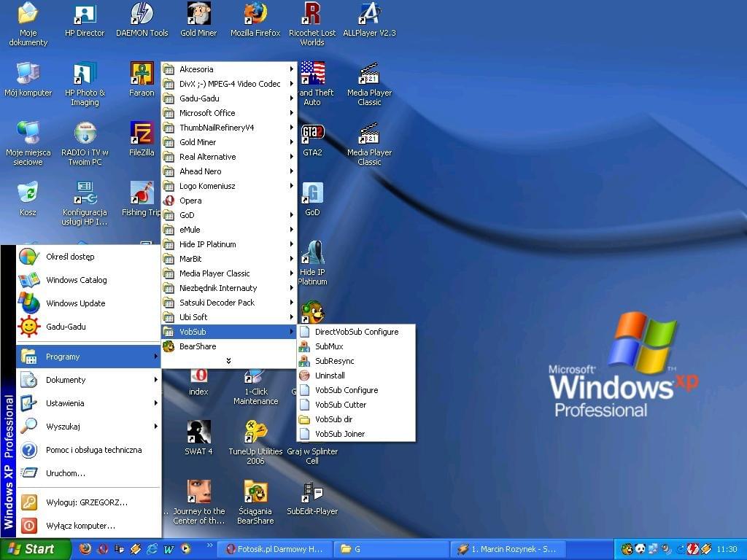Launch Mozilla Firefox from the desktop

point(255,15)
